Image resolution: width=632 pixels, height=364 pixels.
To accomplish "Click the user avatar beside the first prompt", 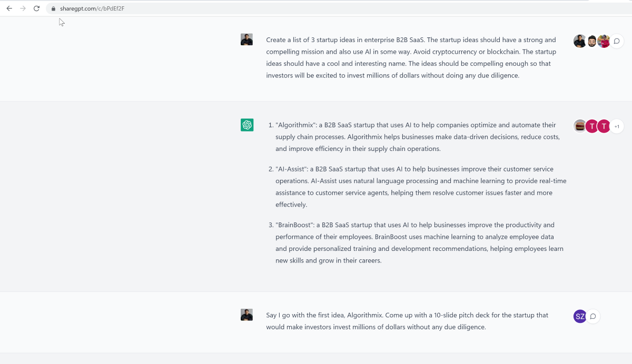I will 247,39.
